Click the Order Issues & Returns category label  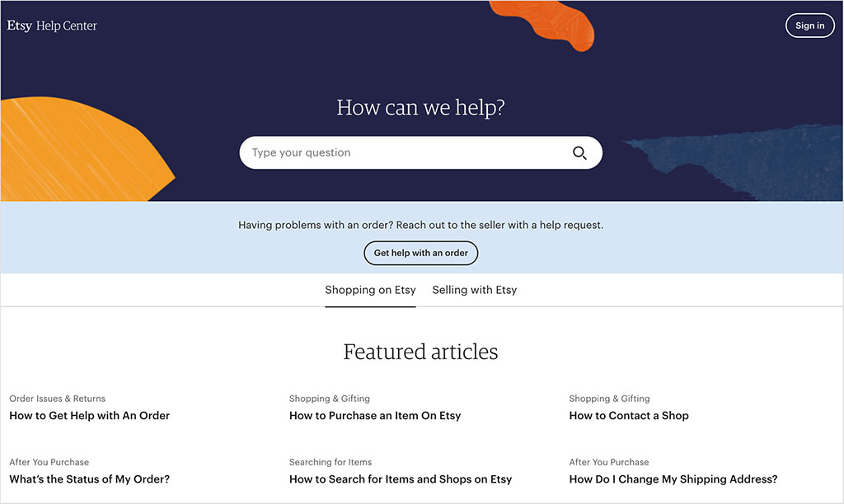(x=57, y=399)
